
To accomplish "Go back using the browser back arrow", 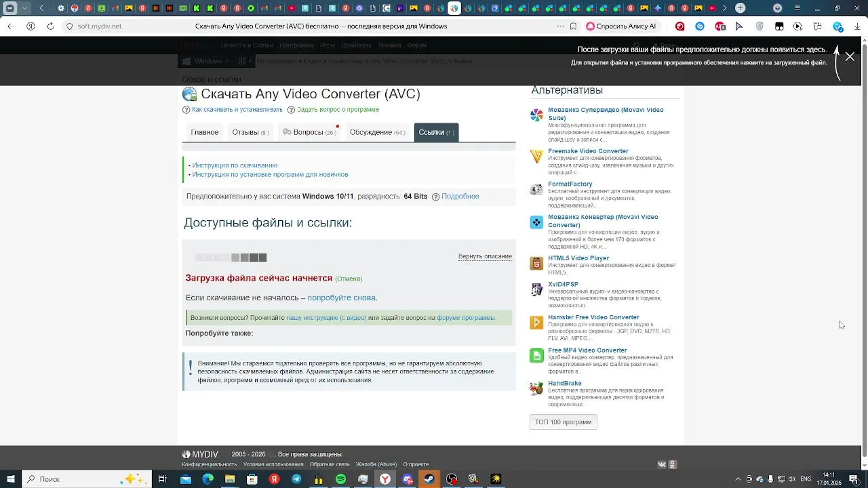I will (10, 26).
